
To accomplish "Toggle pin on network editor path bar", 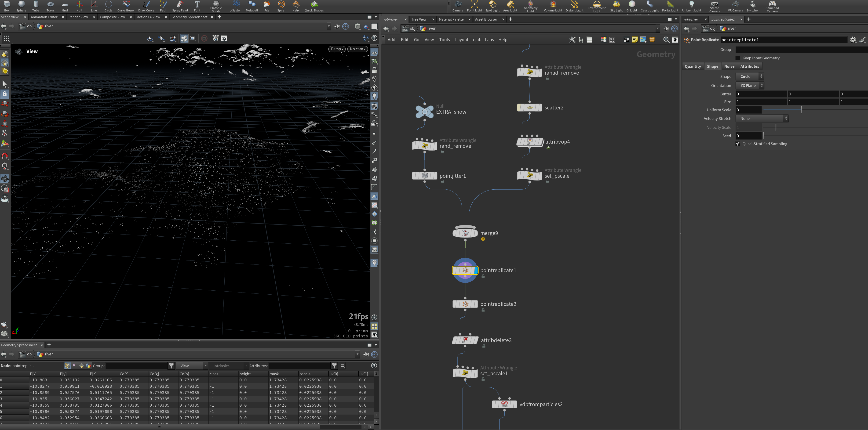I will pyautogui.click(x=666, y=29).
